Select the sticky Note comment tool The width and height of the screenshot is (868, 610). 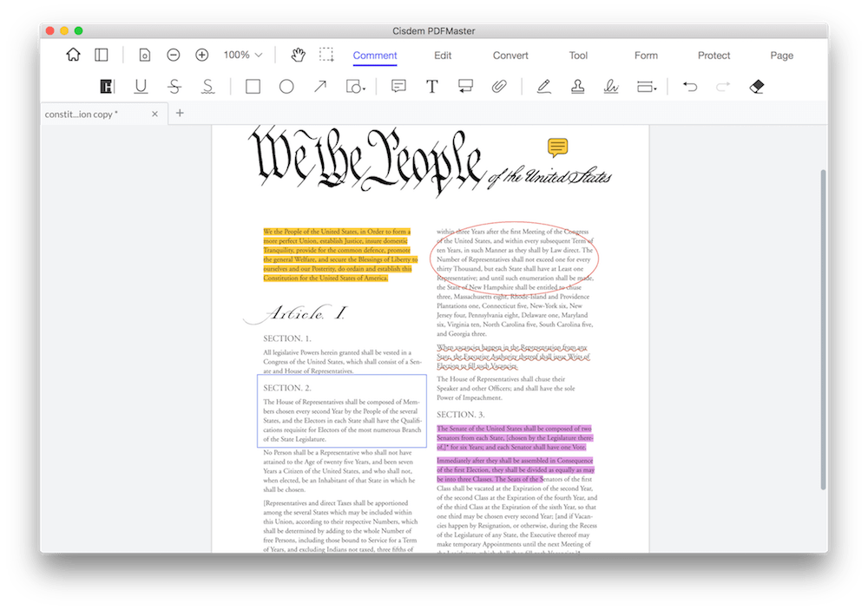(398, 87)
